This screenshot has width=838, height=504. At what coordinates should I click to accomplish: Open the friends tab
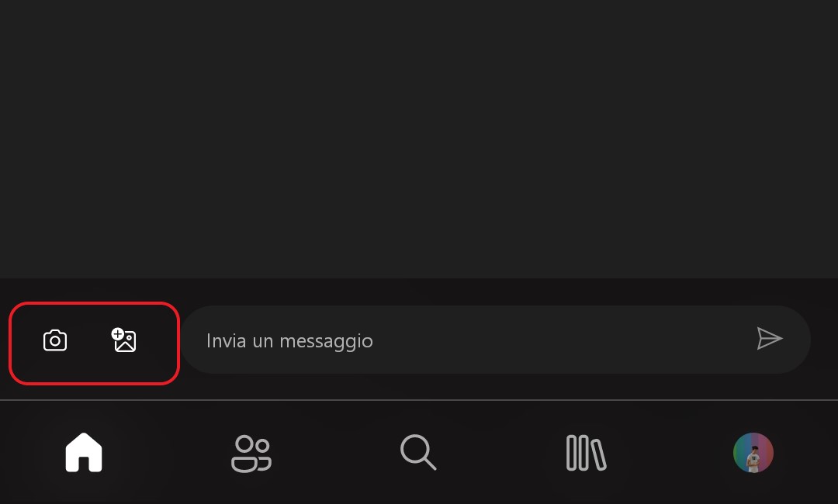[251, 454]
